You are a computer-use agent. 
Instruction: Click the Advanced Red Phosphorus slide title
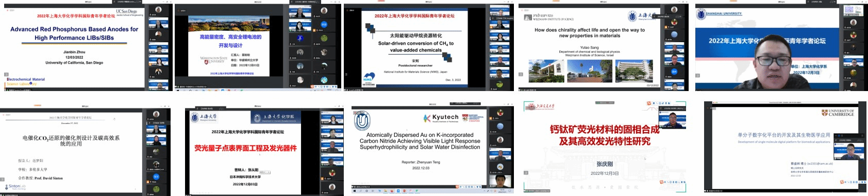click(x=74, y=33)
